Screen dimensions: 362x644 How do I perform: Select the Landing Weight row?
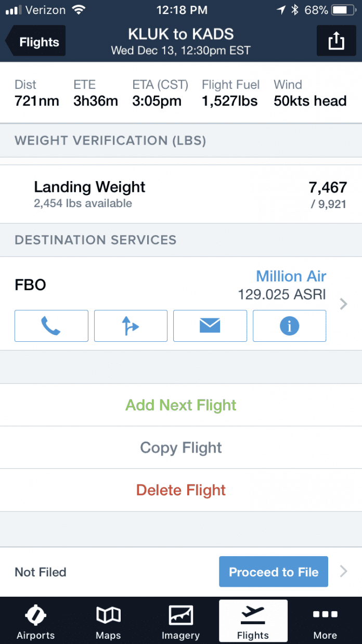click(x=180, y=193)
